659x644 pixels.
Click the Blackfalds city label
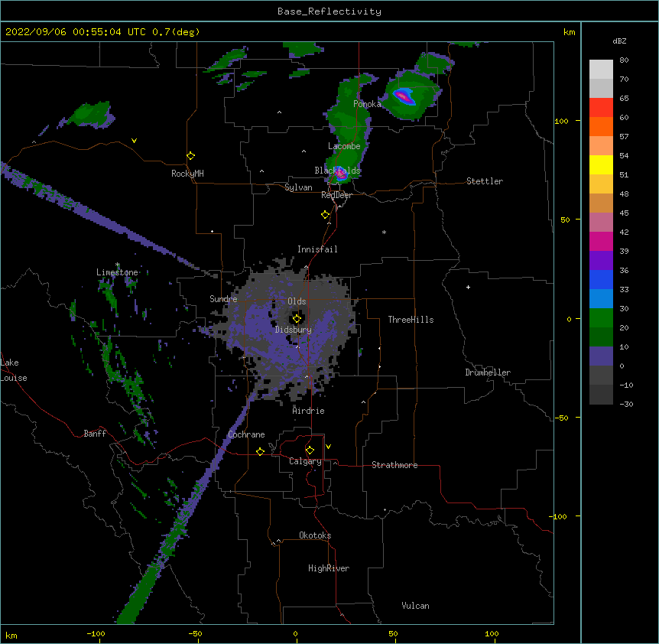click(x=337, y=171)
